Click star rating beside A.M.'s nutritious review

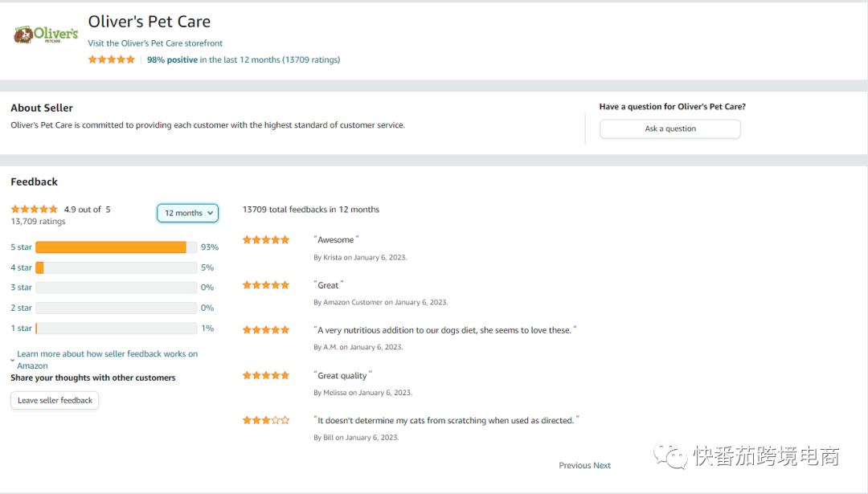[x=266, y=330]
